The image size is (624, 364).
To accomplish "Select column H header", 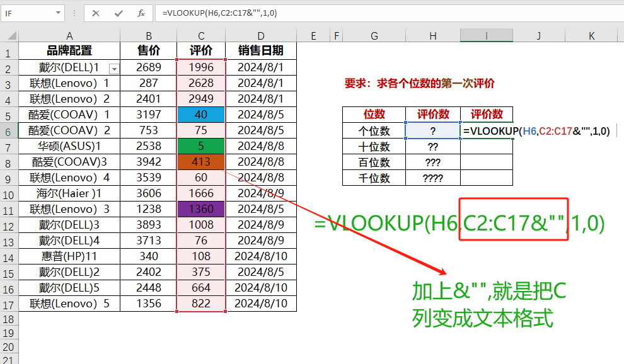I will 433,36.
